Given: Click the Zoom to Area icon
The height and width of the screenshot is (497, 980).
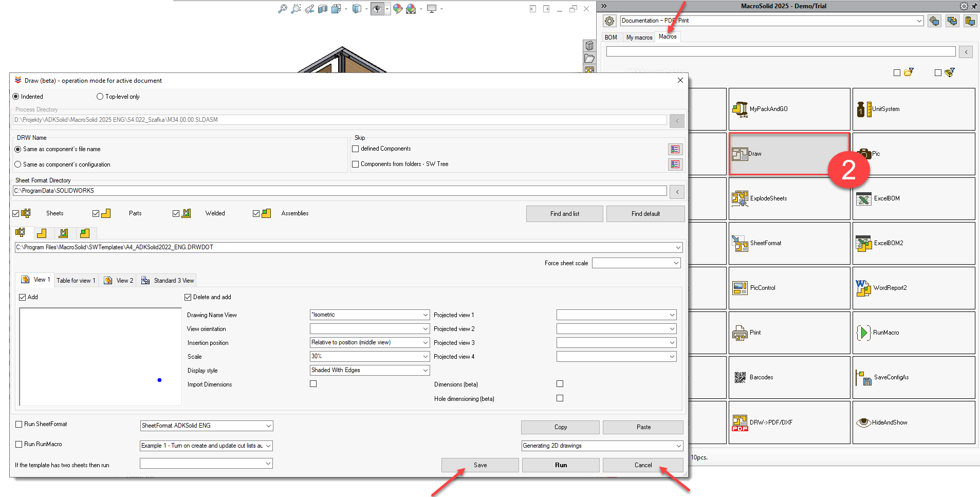Looking at the screenshot, I should [x=296, y=9].
